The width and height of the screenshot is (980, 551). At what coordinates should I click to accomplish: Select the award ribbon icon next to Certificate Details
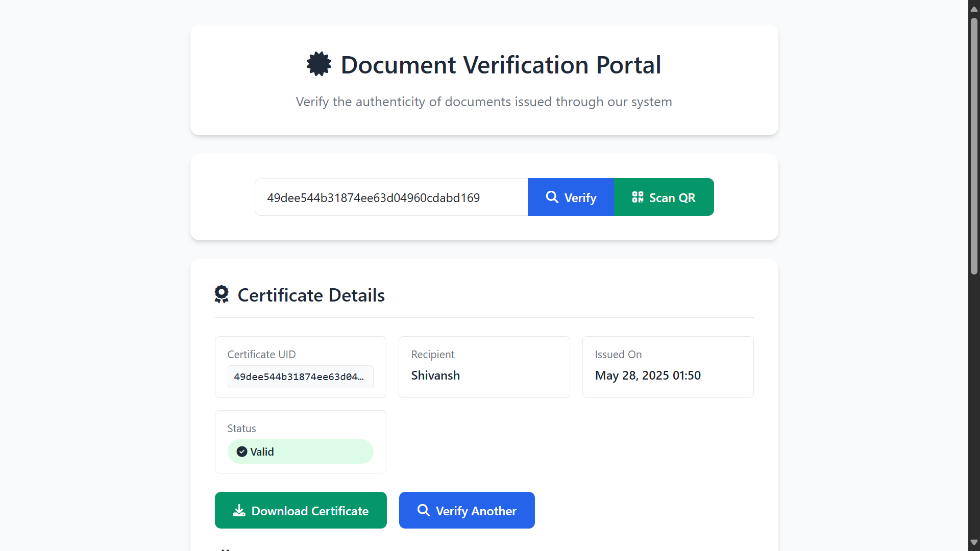[x=222, y=294]
